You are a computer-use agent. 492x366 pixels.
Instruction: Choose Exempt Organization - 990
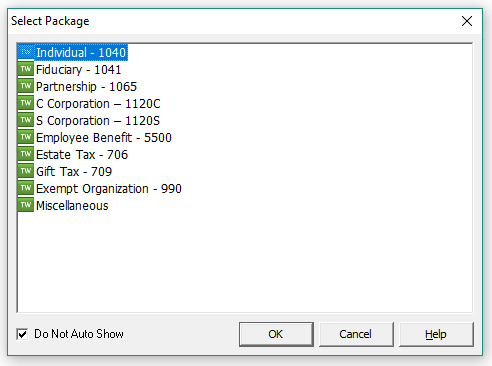[109, 189]
